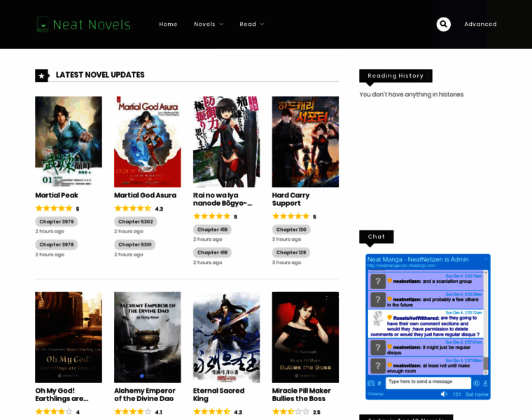The image size is (532, 420).
Task: Click the star rating of Miracle Pill Maker
Action: tap(290, 412)
